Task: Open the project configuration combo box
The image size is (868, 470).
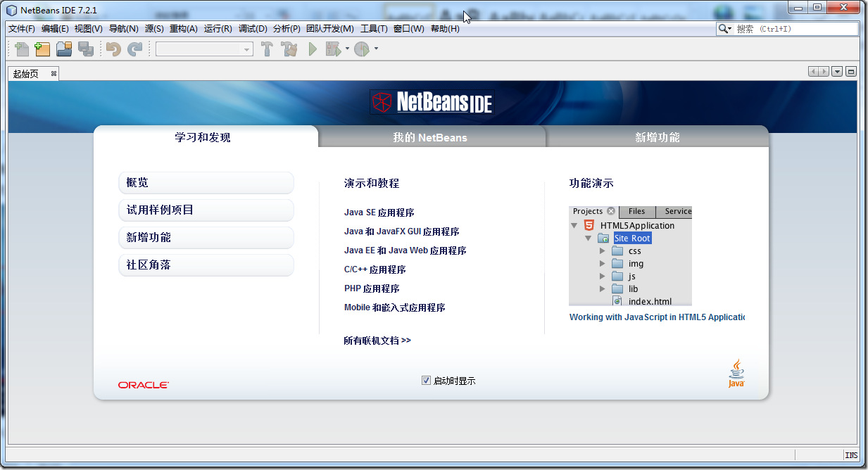Action: [204, 49]
